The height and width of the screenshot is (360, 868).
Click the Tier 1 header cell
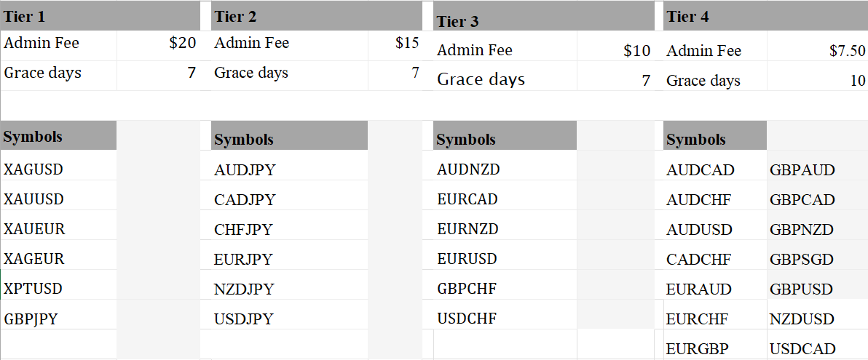point(24,16)
